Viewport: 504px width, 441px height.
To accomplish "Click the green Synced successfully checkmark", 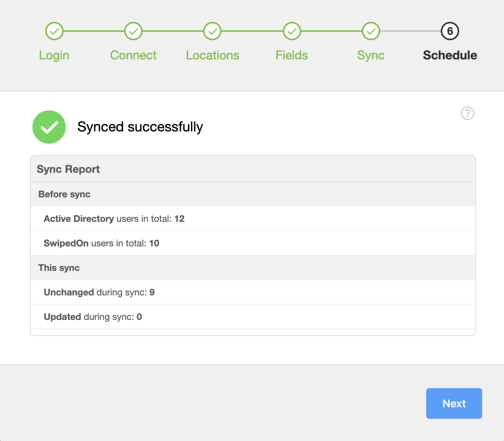I will pos(49,127).
